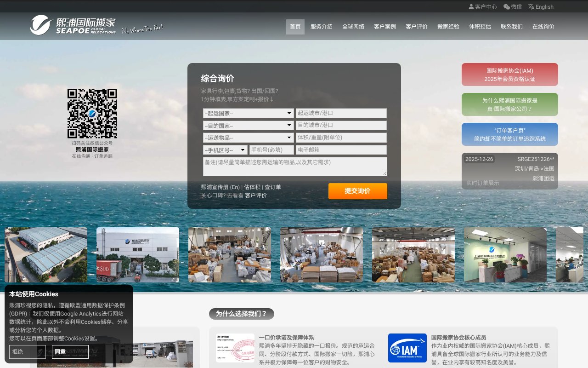Screen dimensions: 588x368
Task: Click the 客户中心 user icon
Action: click(471, 6)
